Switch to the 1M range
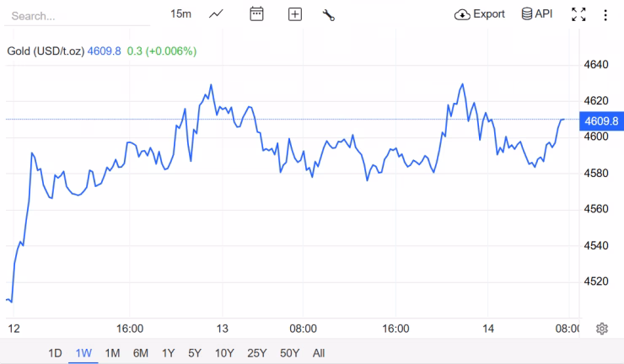The image size is (624, 364). click(112, 353)
